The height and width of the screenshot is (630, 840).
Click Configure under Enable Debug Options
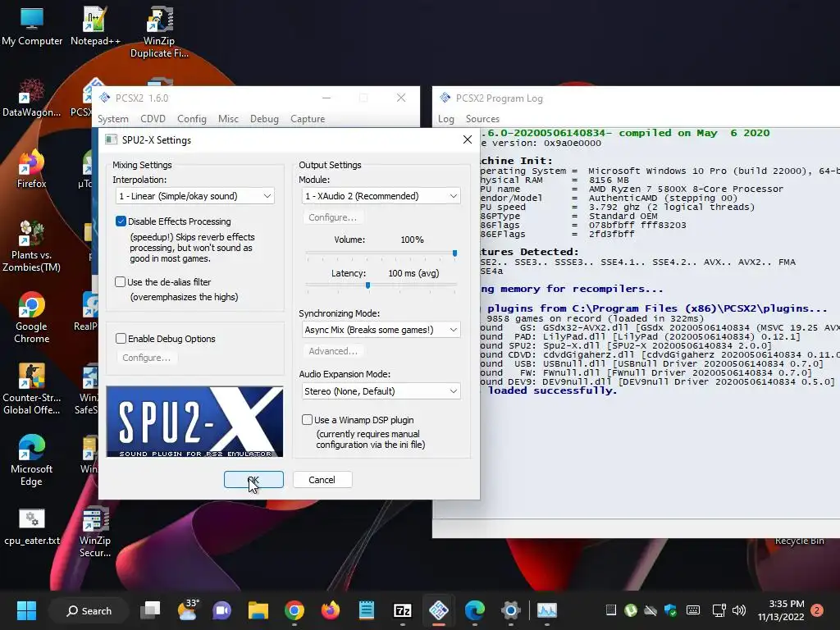[x=146, y=358]
